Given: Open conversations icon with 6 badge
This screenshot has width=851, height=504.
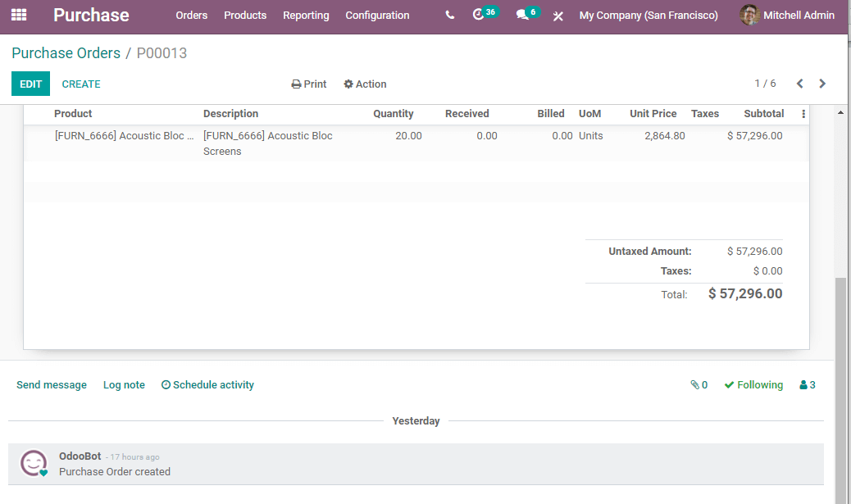Looking at the screenshot, I should 527,15.
